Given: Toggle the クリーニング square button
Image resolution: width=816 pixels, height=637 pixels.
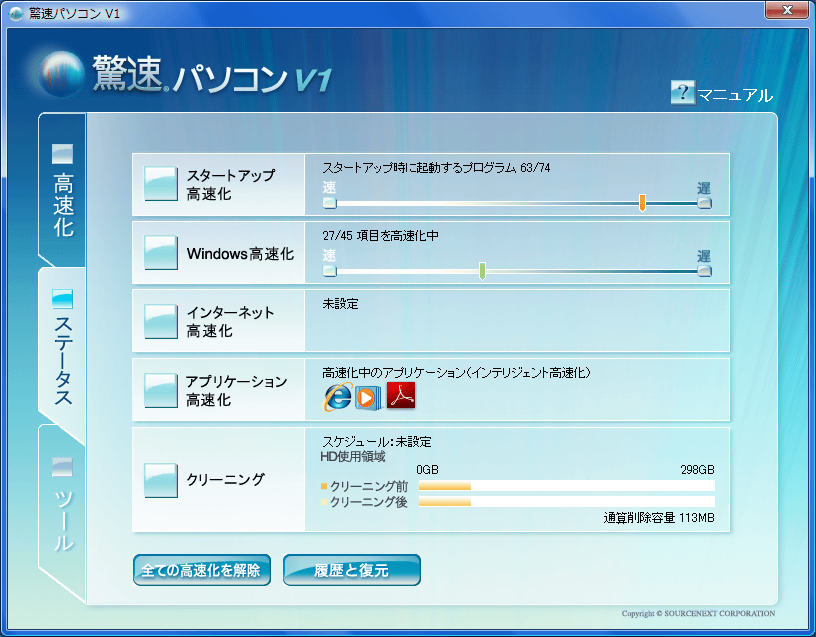Looking at the screenshot, I should [161, 480].
